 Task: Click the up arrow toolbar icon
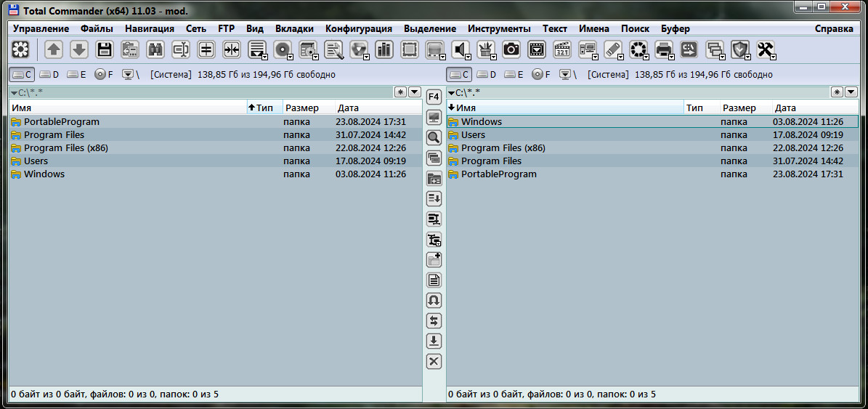(54, 50)
